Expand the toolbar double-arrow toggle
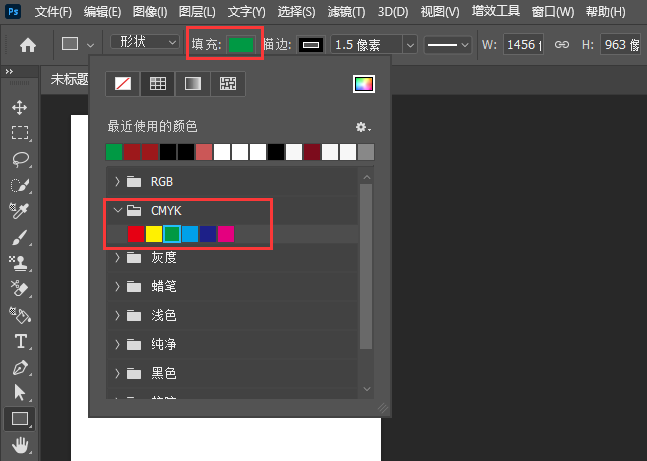 (x=9, y=71)
